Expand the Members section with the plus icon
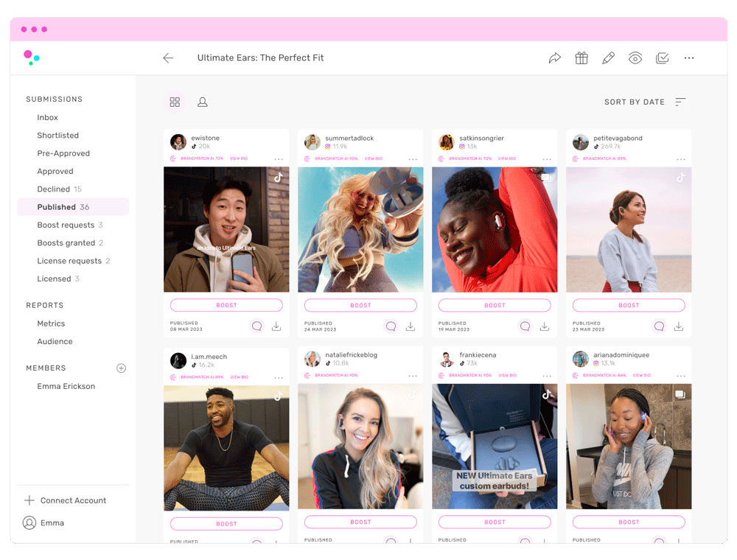The image size is (737, 560). click(x=121, y=368)
